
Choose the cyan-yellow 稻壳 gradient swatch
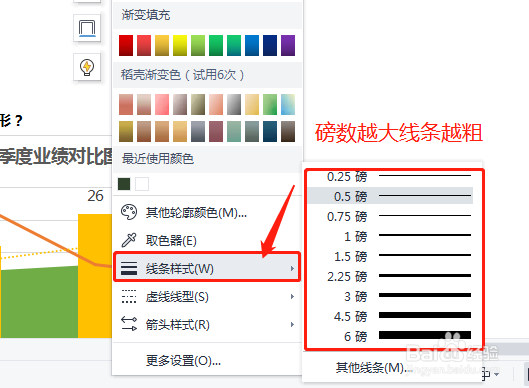(x=288, y=105)
